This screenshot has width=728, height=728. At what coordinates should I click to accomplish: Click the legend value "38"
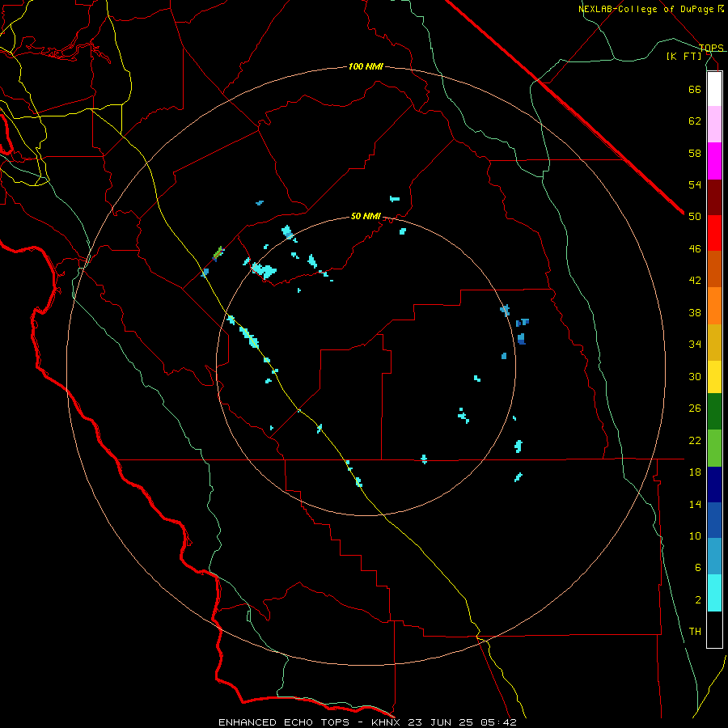click(695, 312)
